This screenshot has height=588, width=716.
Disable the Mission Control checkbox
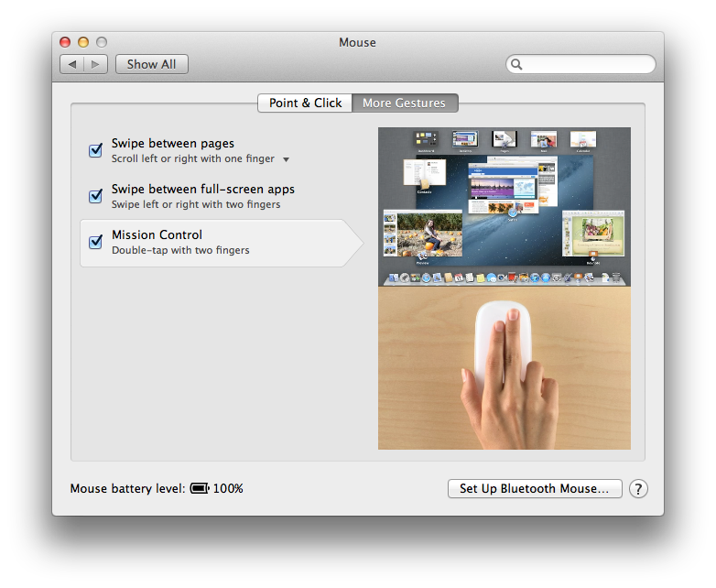(95, 241)
